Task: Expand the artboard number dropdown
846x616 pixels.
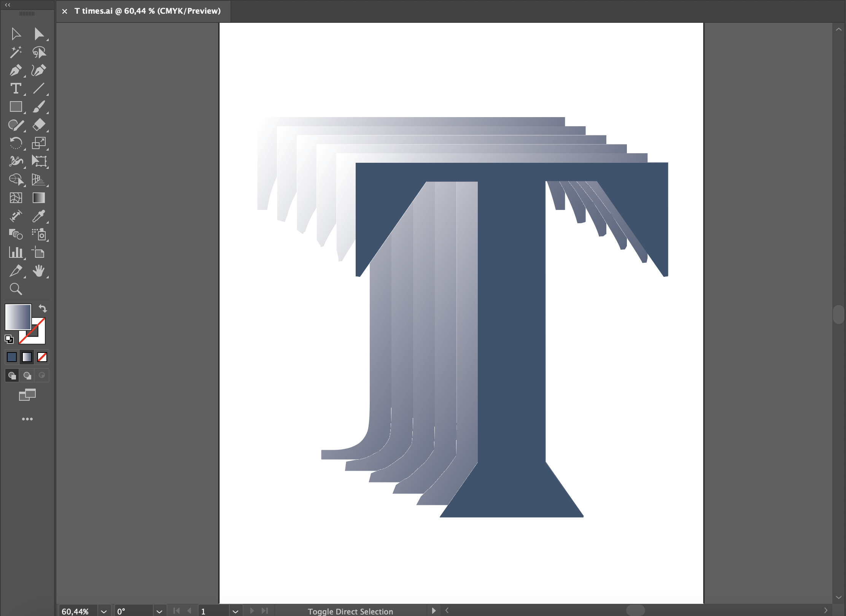Action: click(235, 611)
